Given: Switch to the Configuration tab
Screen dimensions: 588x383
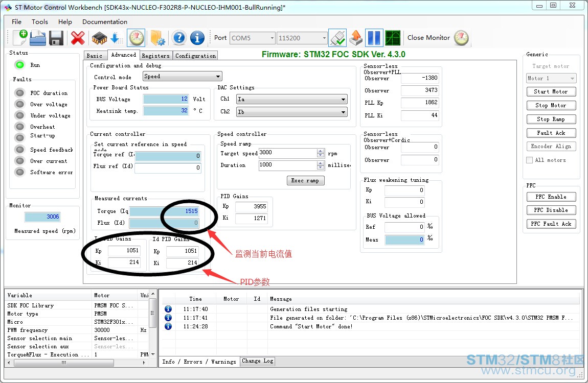Looking at the screenshot, I should pos(195,56).
